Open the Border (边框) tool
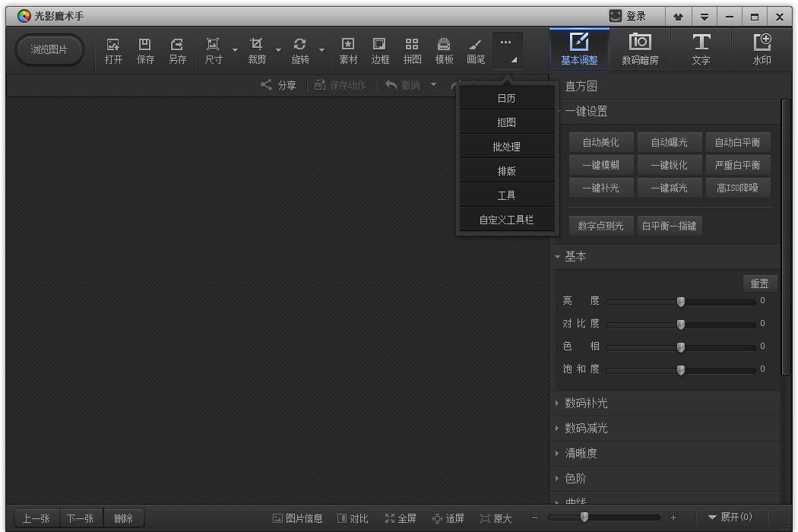Viewport: 798px width, 532px height. pos(380,50)
